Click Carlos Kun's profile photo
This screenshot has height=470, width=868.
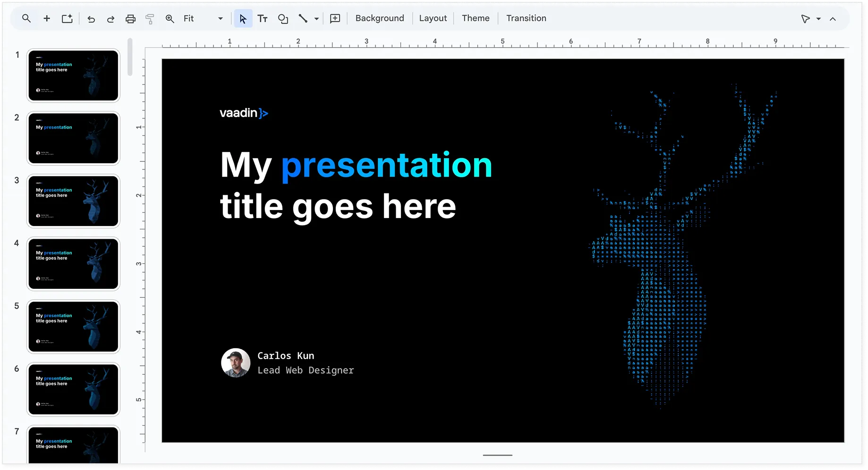pos(236,363)
